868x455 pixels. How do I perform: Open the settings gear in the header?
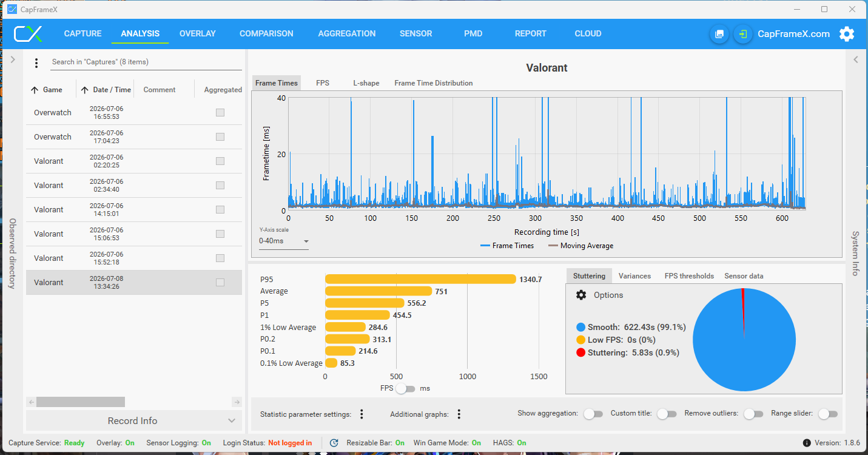(847, 34)
